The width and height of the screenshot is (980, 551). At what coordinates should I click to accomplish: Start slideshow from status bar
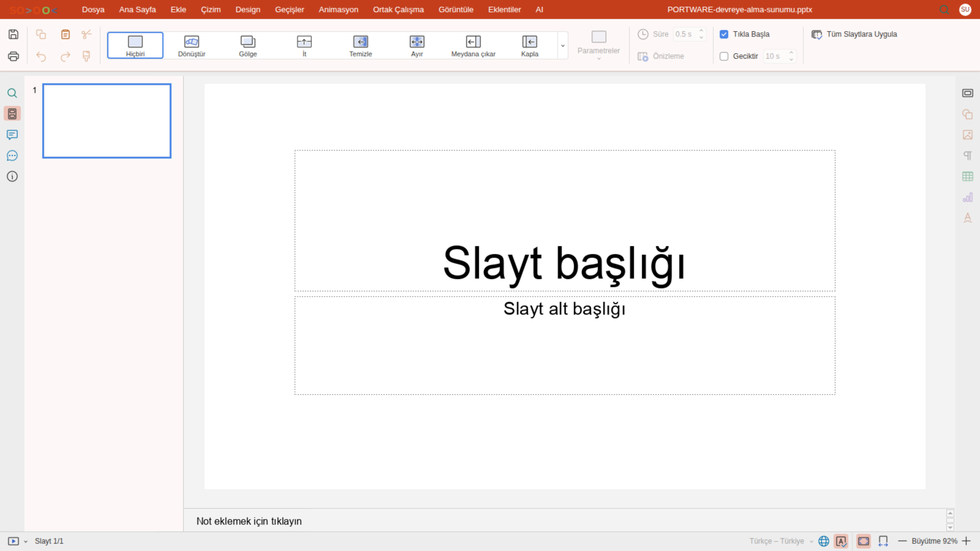13,541
